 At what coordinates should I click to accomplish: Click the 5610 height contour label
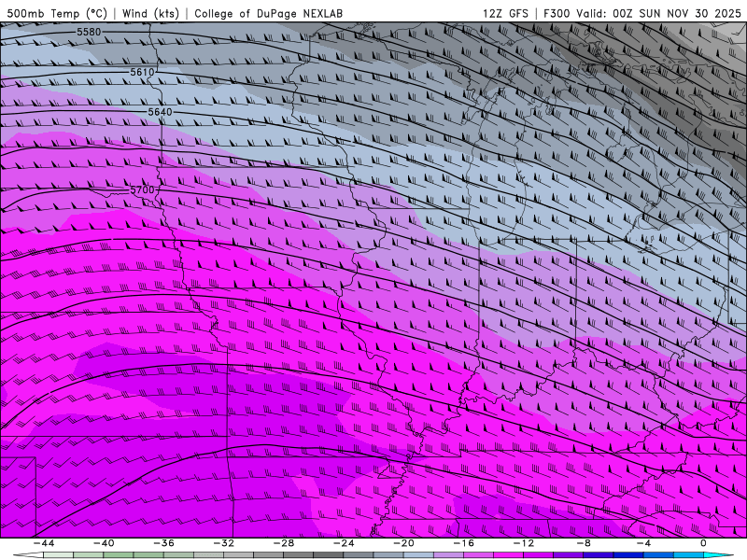(x=143, y=72)
